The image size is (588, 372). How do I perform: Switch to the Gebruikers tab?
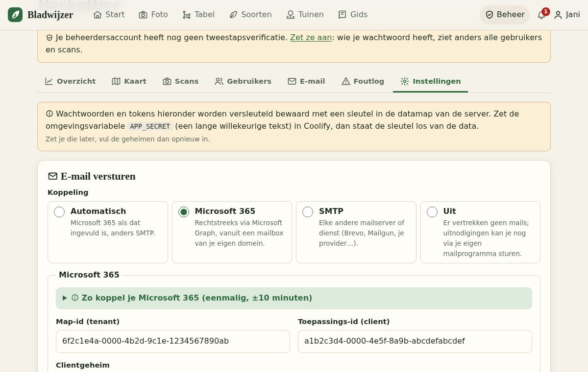click(x=243, y=81)
